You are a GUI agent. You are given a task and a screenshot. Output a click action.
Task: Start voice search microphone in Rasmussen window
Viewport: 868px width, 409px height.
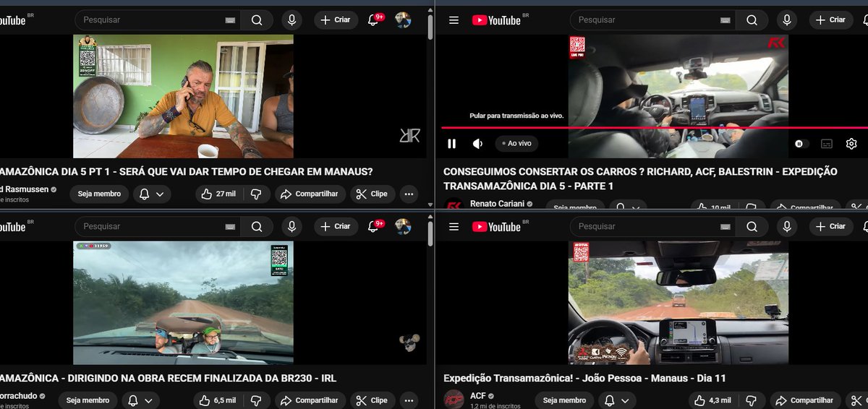[292, 20]
